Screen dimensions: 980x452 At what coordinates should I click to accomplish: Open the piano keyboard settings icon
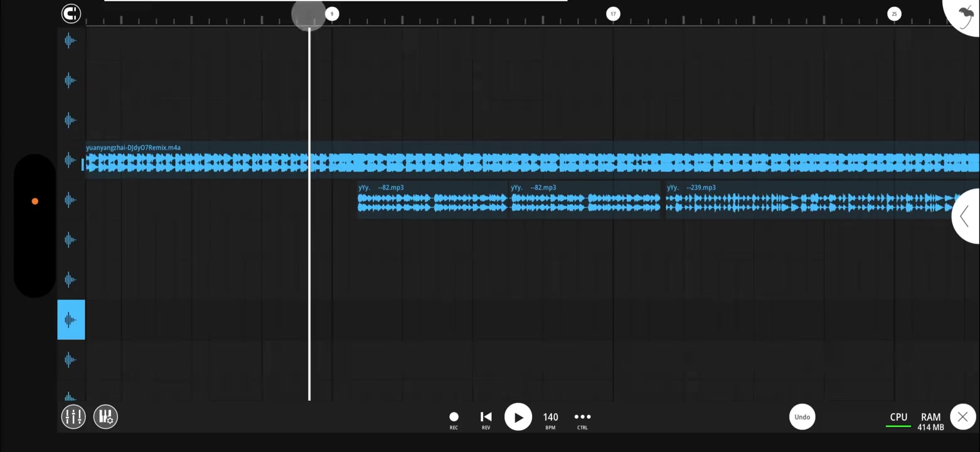pyautogui.click(x=105, y=416)
